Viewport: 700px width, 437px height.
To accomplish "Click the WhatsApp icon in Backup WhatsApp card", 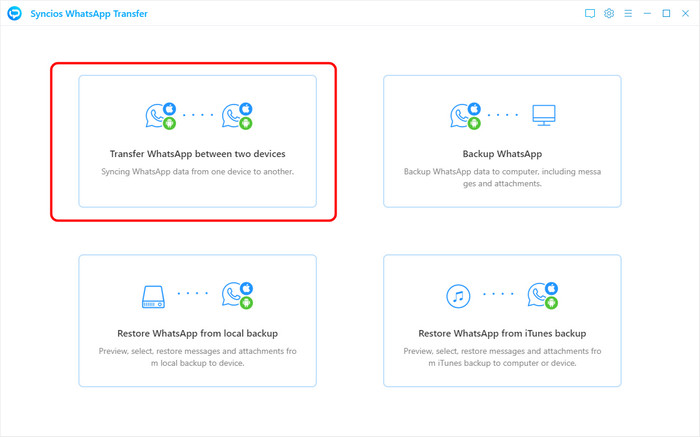I will (465, 116).
